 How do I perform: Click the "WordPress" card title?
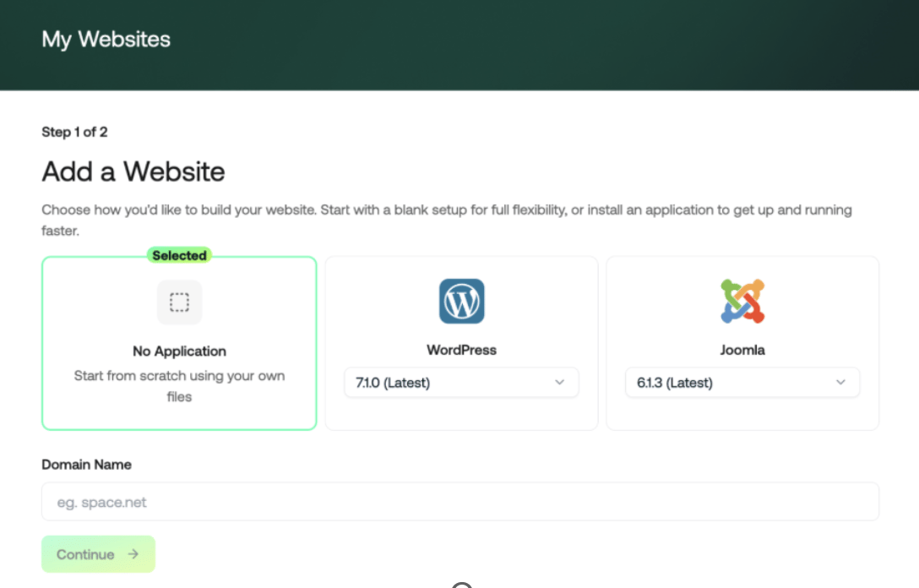tap(462, 350)
